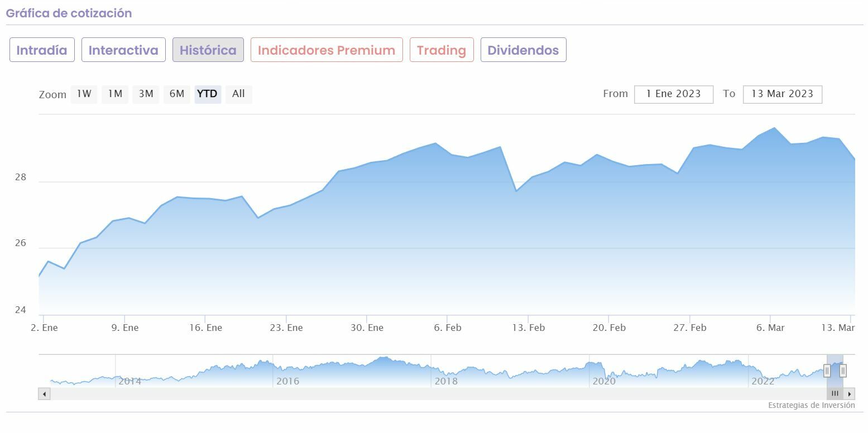Toggle the YTD zoom button
The image size is (868, 433).
coord(208,94)
